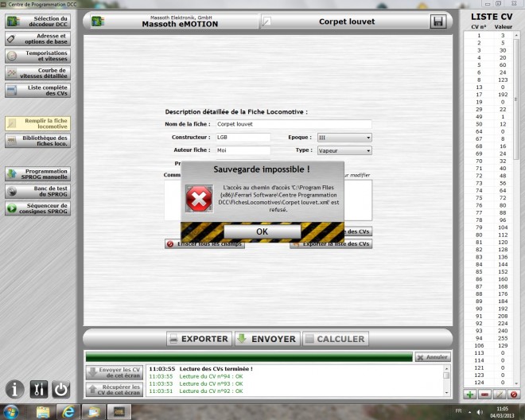Select CV 106 row with value 129
Image resolution: width=525 pixels, height=420 pixels.
[489, 346]
